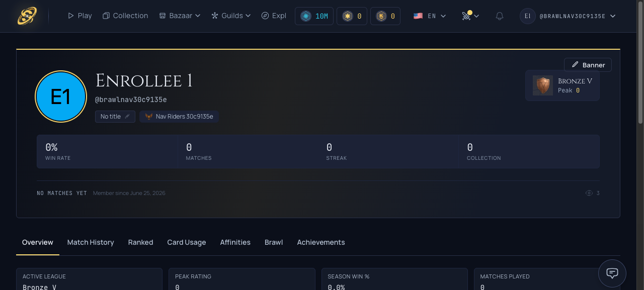Click the bronze K coin icon
Image resolution: width=644 pixels, height=290 pixels.
381,16
